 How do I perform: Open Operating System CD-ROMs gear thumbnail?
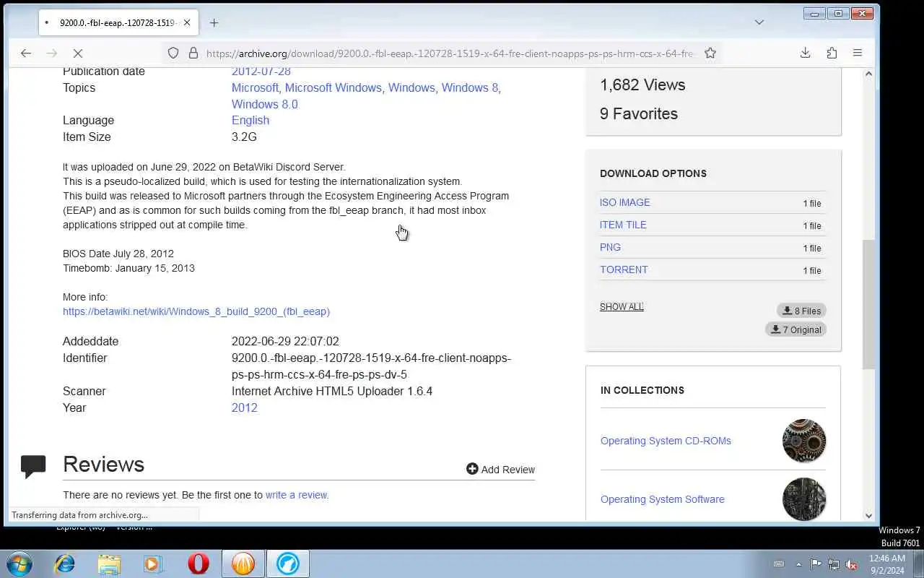(x=804, y=441)
